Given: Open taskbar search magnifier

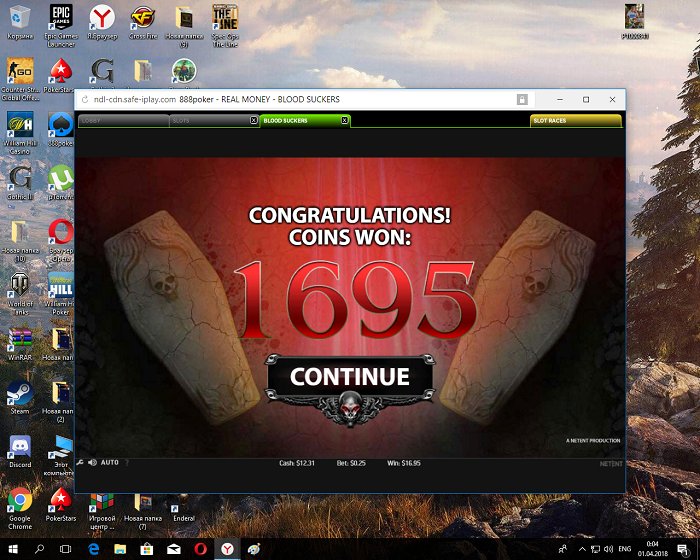Looking at the screenshot, I should [39, 549].
